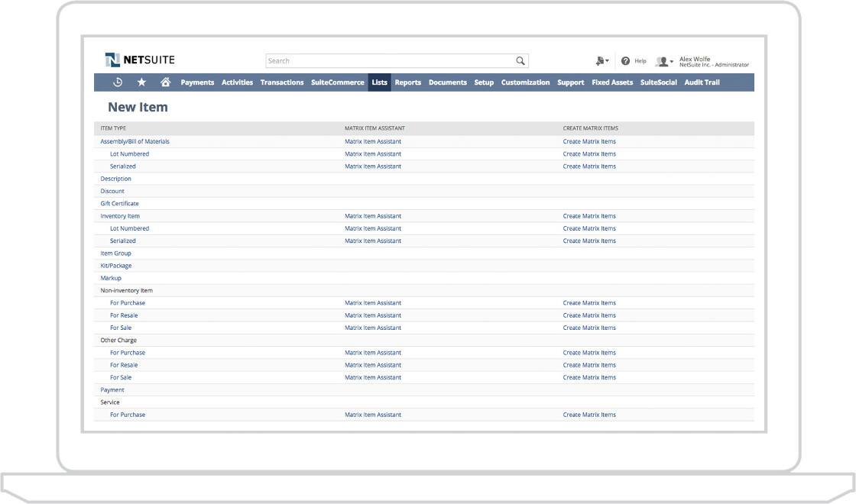The image size is (856, 504).
Task: Open the Support menu
Action: click(x=570, y=82)
